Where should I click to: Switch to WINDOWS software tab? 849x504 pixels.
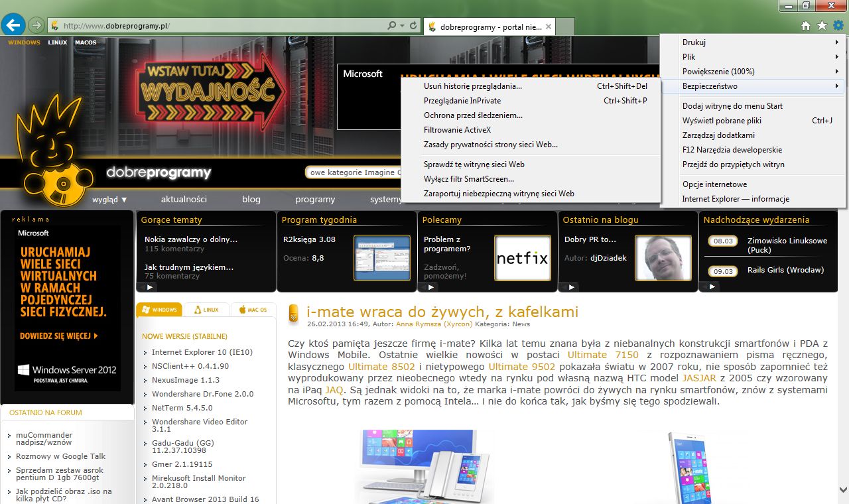click(x=159, y=310)
